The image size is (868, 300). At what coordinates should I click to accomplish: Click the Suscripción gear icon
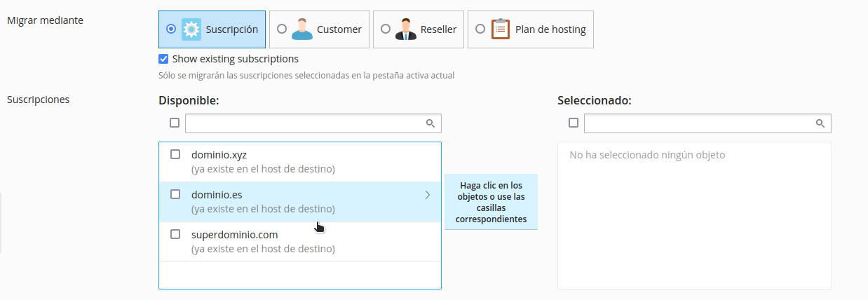click(x=191, y=29)
